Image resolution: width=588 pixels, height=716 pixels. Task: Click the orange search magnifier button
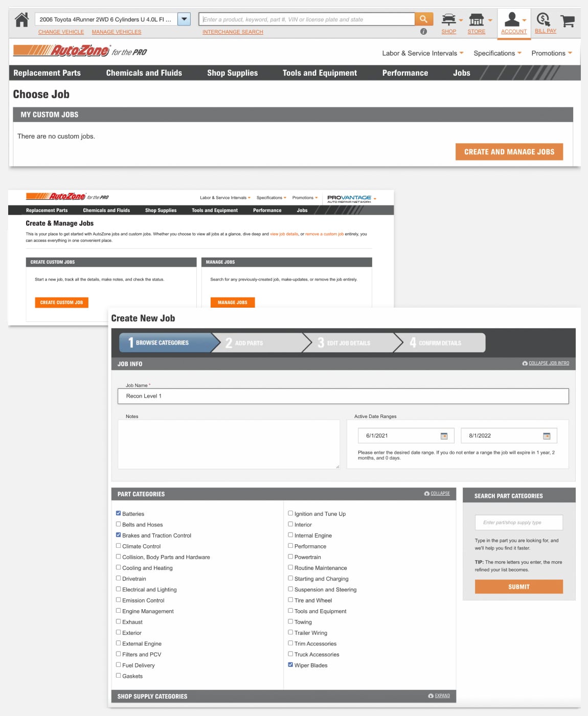click(423, 19)
